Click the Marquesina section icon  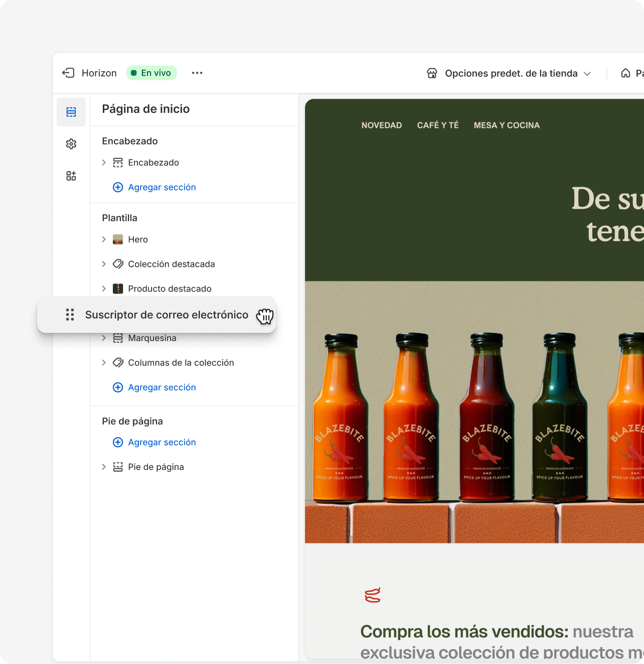(118, 338)
